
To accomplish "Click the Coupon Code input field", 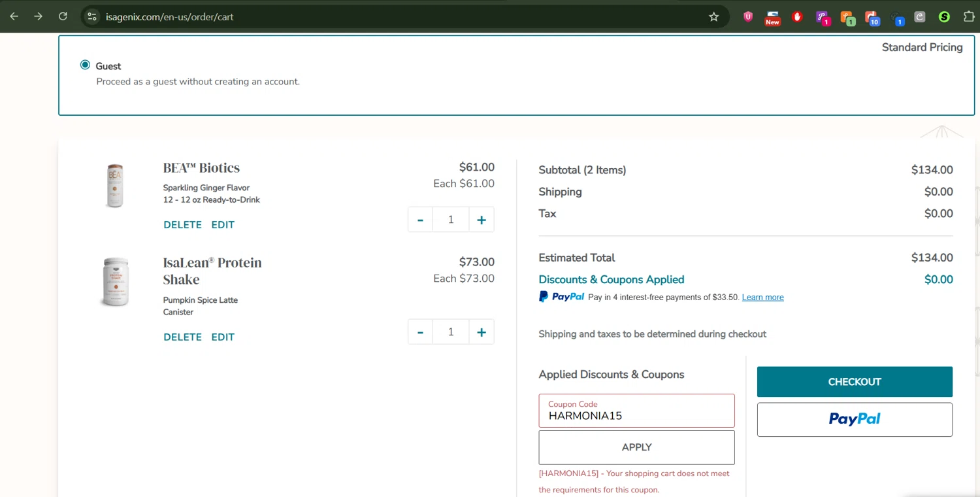I will (x=636, y=411).
